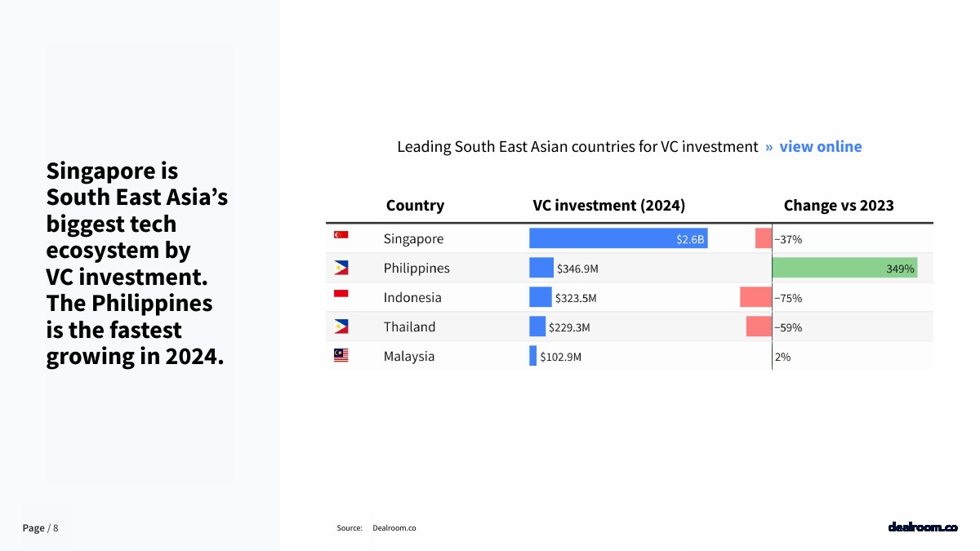980x551 pixels.
Task: Click the Page / 8 indicator
Action: click(40, 528)
